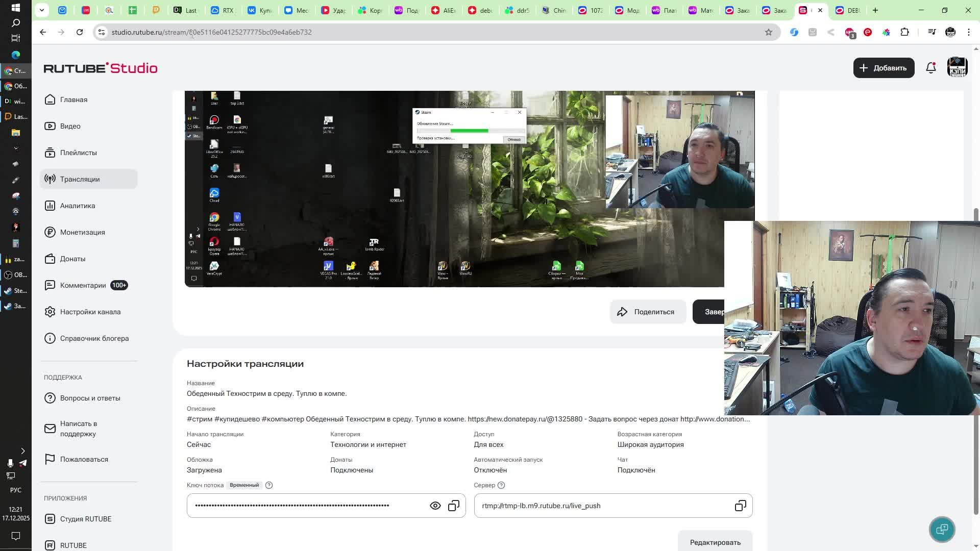This screenshot has height=551, width=980.
Task: Bookmark this page with the star icon
Action: tap(768, 32)
